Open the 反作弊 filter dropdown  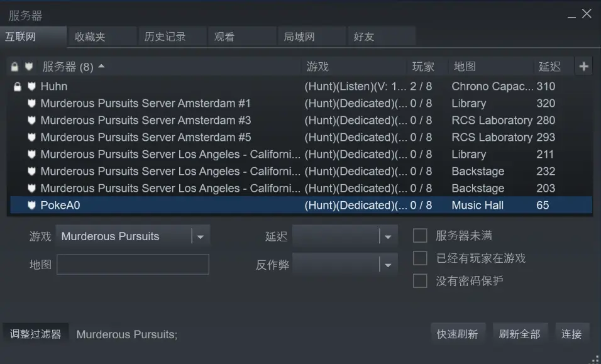coord(345,265)
